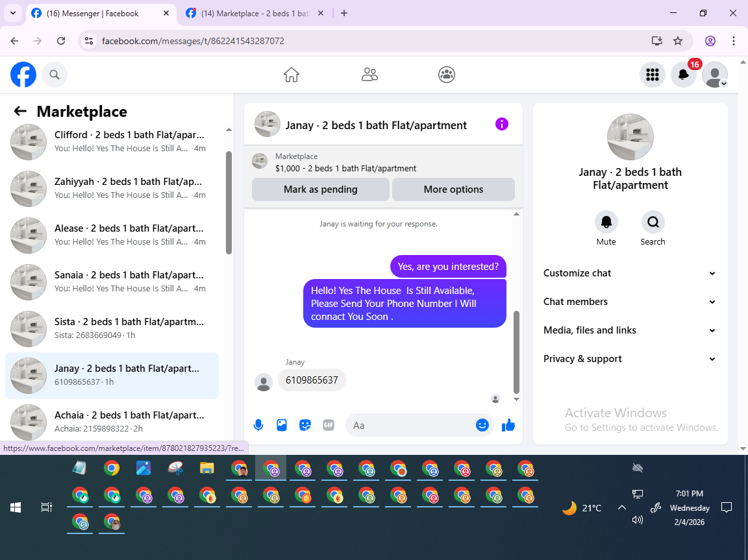The width and height of the screenshot is (748, 560).
Task: Open the Chrome profile icon
Action: tap(710, 41)
